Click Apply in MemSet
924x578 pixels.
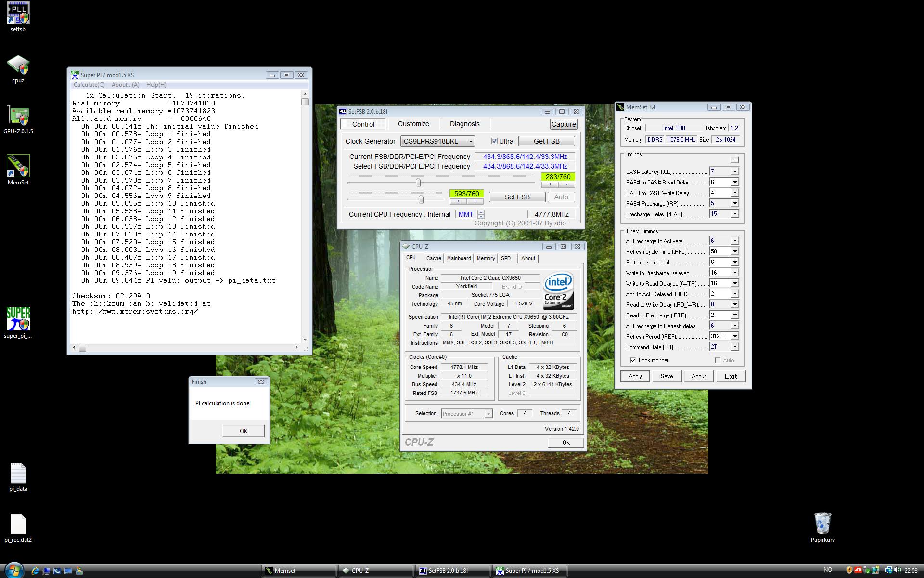coord(635,376)
